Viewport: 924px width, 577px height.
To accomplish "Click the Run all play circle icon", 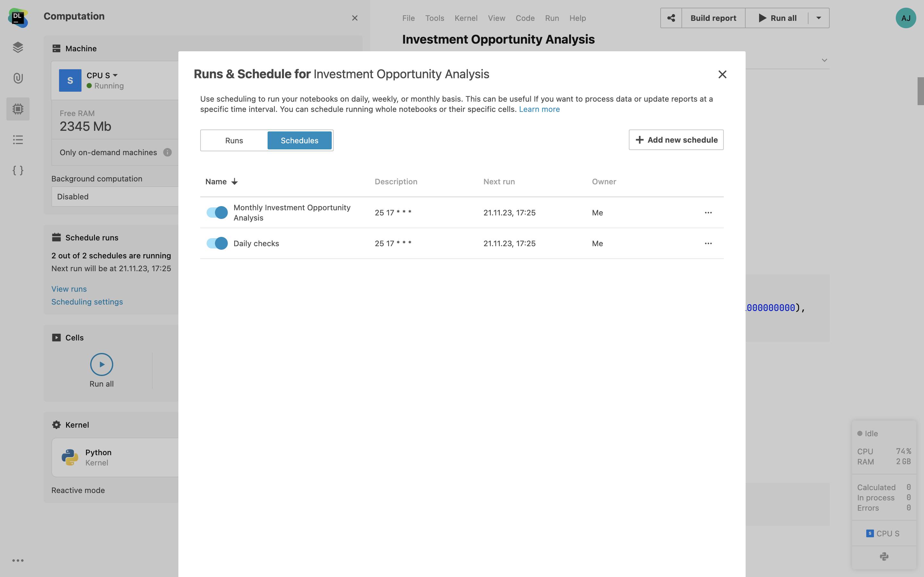I will click(x=102, y=364).
